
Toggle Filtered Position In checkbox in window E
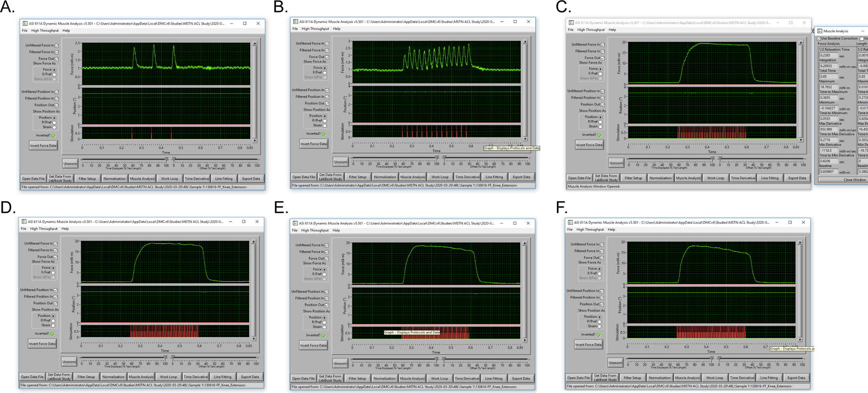(326, 298)
